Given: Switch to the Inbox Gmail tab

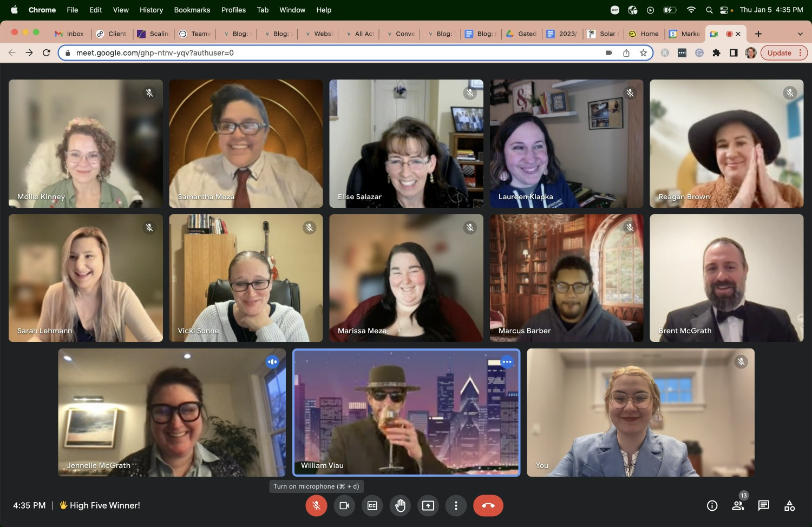Looking at the screenshot, I should click(x=70, y=34).
